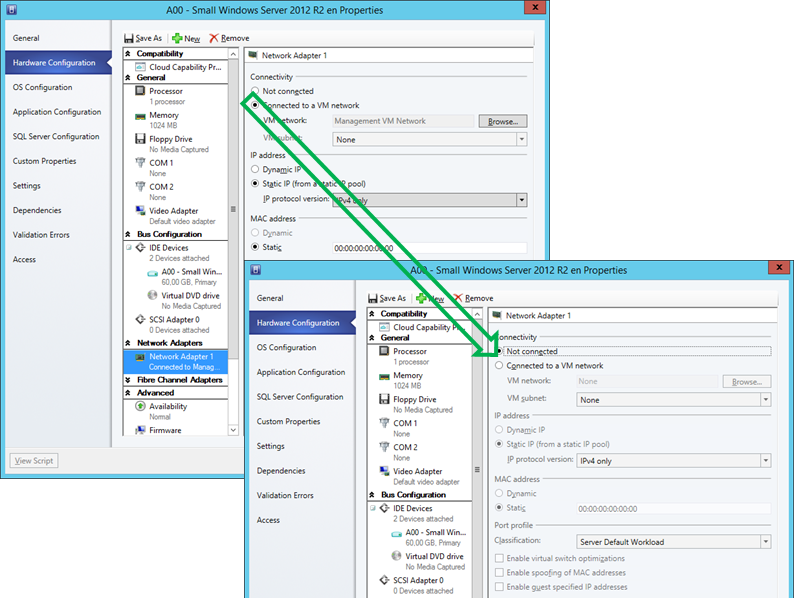794x598 pixels.
Task: Collapse Bus Configuration section in back window
Action: click(x=128, y=234)
